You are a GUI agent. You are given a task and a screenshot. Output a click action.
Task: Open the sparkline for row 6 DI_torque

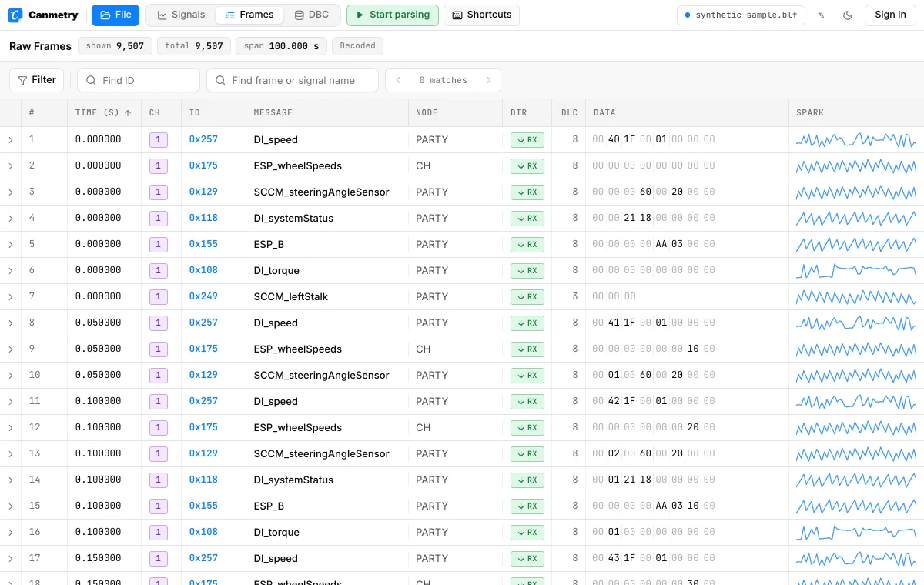pyautogui.click(x=855, y=271)
